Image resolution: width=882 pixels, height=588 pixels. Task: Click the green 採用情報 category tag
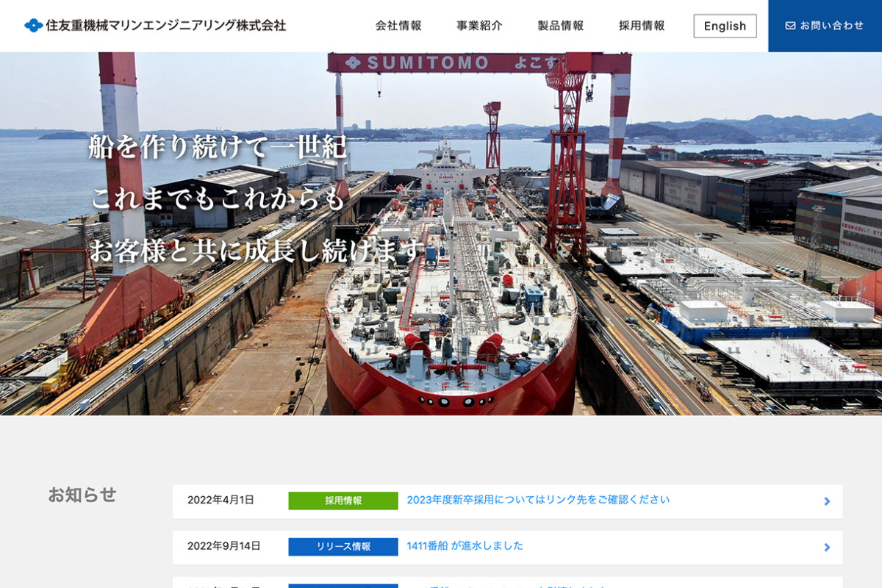(x=343, y=501)
